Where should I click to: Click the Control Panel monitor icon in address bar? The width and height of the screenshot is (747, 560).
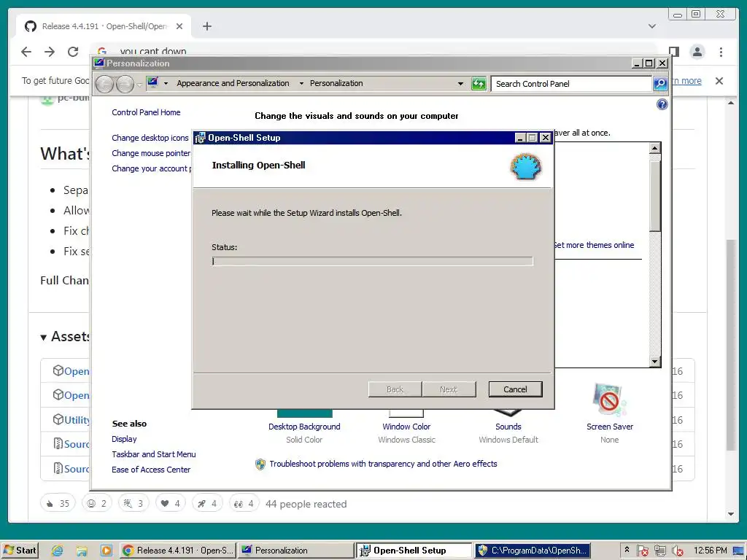tap(152, 82)
